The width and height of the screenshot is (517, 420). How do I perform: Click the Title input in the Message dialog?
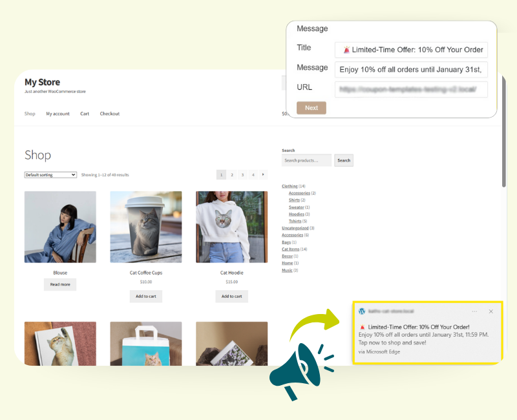point(411,50)
